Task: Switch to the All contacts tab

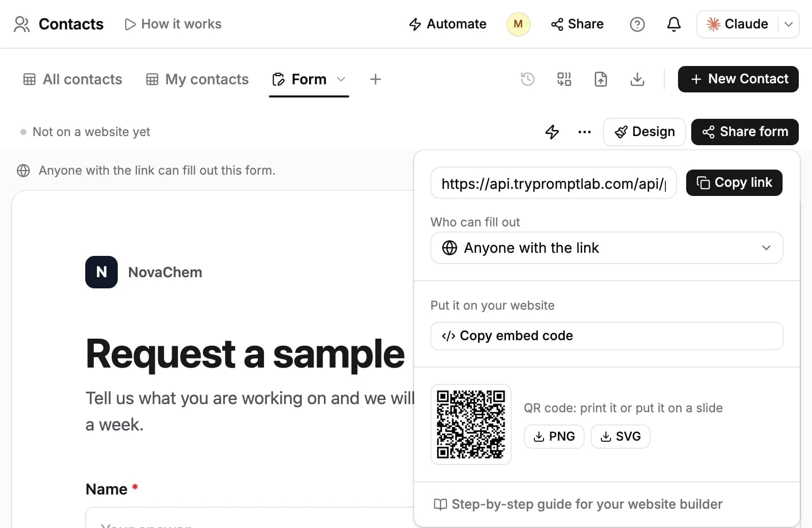Action: [x=73, y=79]
